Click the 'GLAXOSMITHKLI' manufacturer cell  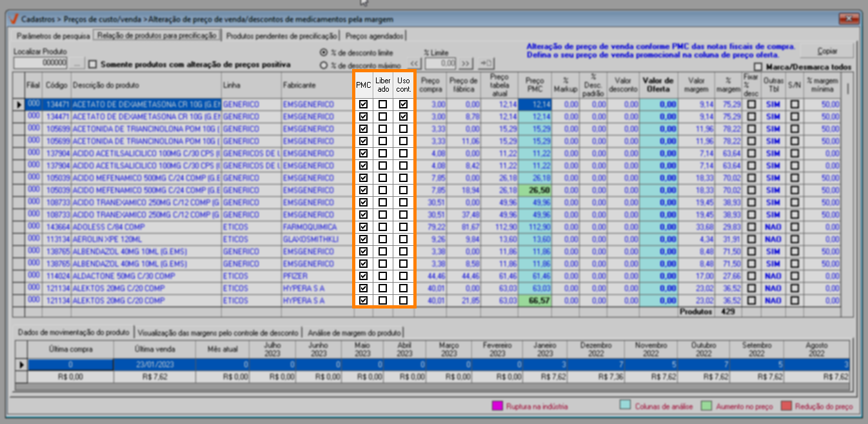(x=316, y=239)
